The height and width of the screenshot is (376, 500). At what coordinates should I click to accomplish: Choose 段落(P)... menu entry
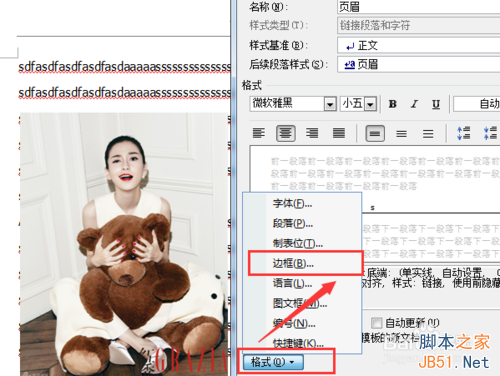(x=302, y=223)
